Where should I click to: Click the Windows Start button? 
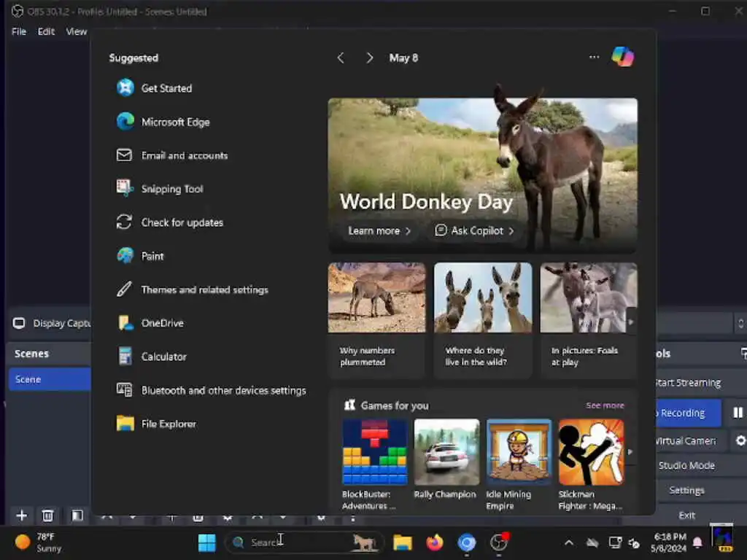206,542
